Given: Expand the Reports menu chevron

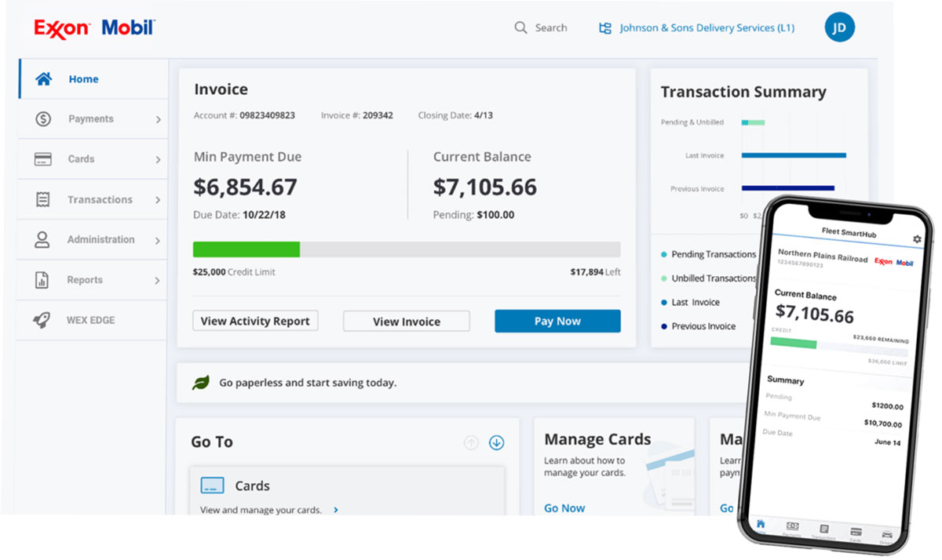Looking at the screenshot, I should 158,281.
